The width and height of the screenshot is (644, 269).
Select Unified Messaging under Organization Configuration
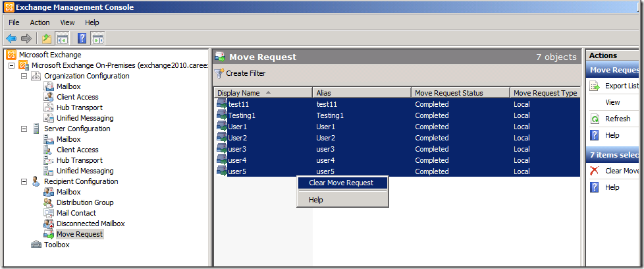pyautogui.click(x=85, y=118)
